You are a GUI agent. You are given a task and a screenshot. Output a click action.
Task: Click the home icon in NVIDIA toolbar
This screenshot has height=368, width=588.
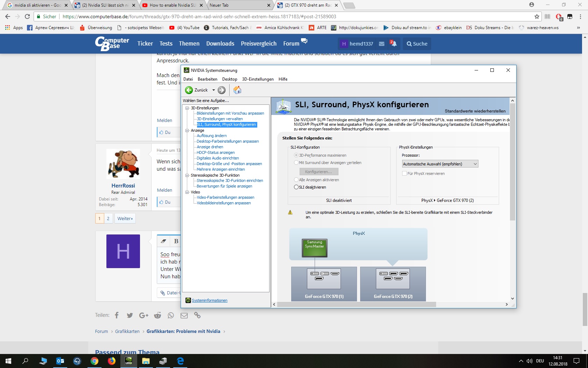pyautogui.click(x=237, y=90)
